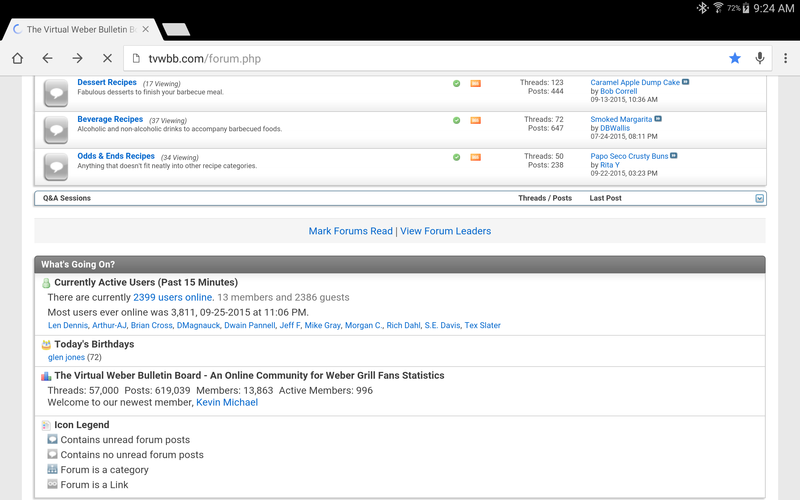Open Arthur-AJ user profile
This screenshot has width=800, height=500.
click(x=109, y=326)
